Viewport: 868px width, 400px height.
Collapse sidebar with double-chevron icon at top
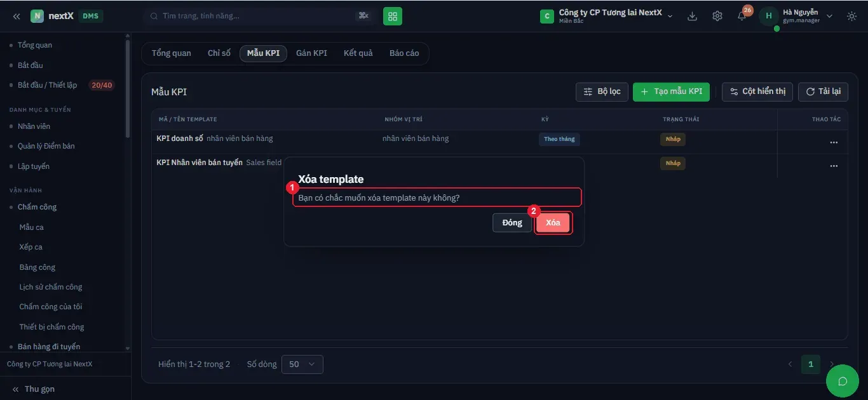tap(17, 16)
